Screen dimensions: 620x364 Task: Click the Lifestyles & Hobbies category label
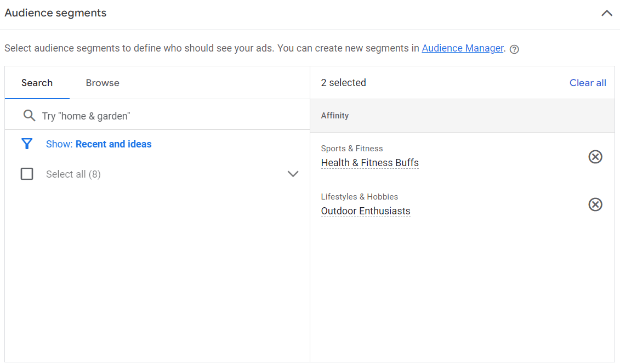pyautogui.click(x=359, y=196)
